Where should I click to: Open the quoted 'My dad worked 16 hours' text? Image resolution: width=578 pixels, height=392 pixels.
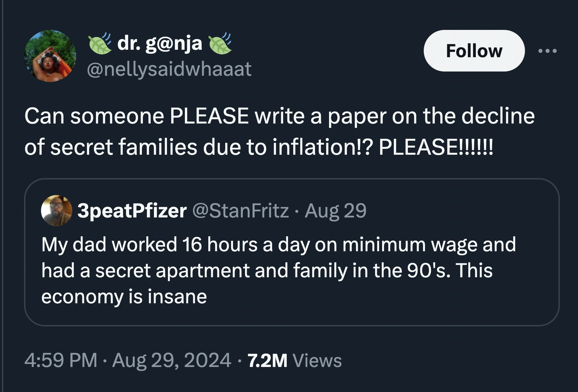[x=279, y=244]
